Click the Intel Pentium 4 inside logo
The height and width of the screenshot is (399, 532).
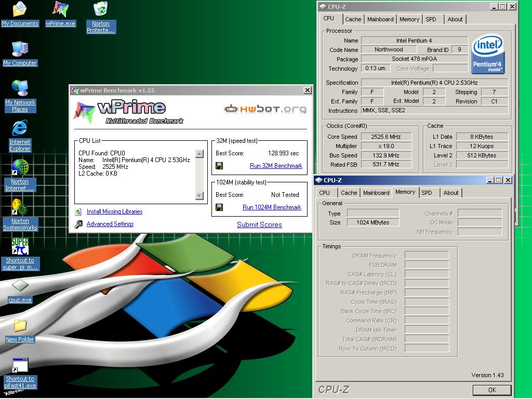[x=488, y=54]
